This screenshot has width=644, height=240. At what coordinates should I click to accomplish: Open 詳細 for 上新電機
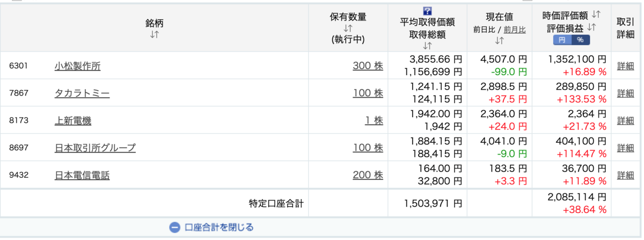coord(625,121)
